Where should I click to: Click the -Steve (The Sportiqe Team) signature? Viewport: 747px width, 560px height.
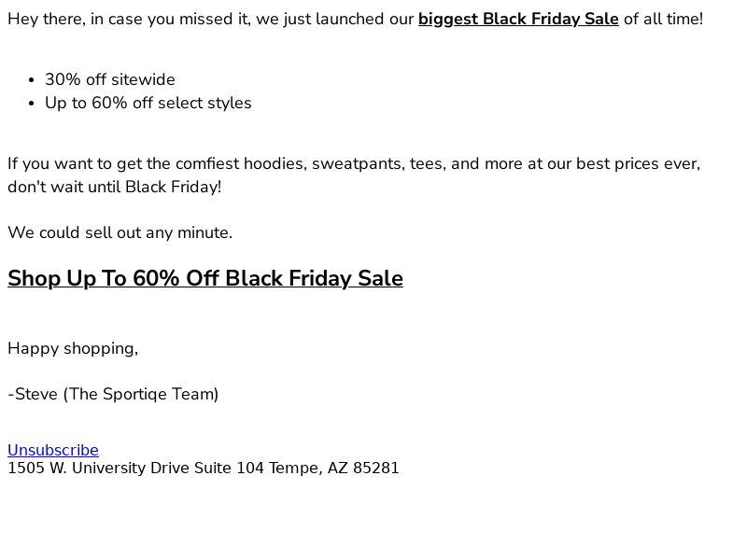click(x=113, y=394)
